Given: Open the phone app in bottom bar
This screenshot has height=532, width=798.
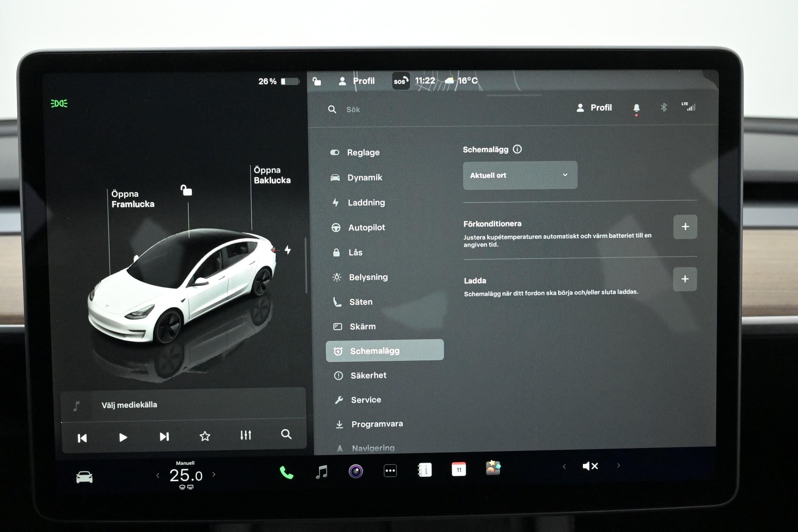Looking at the screenshot, I should pos(286,472).
